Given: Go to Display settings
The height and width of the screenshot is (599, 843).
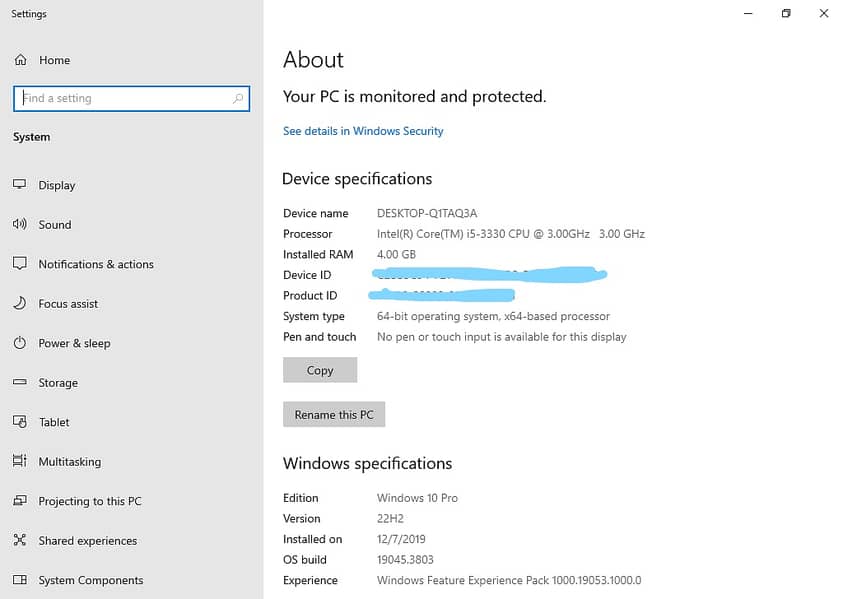Looking at the screenshot, I should (x=56, y=186).
